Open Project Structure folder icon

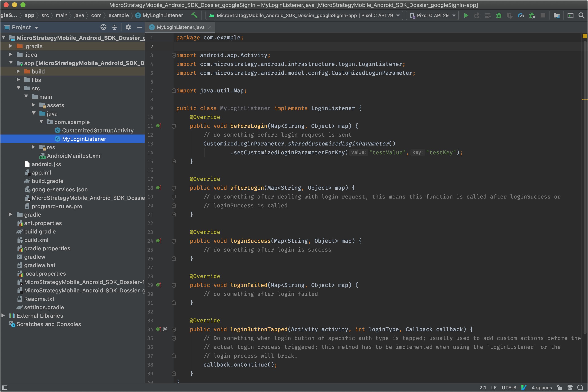point(556,16)
